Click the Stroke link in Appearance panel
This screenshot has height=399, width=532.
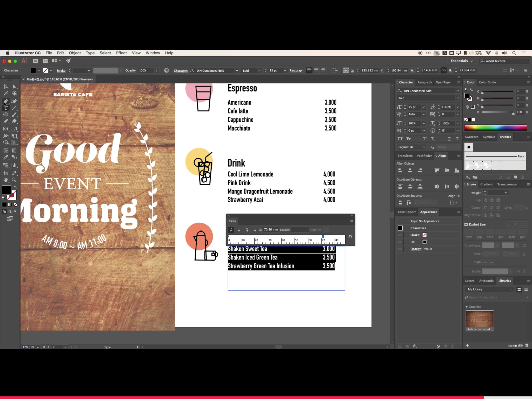[x=415, y=235]
